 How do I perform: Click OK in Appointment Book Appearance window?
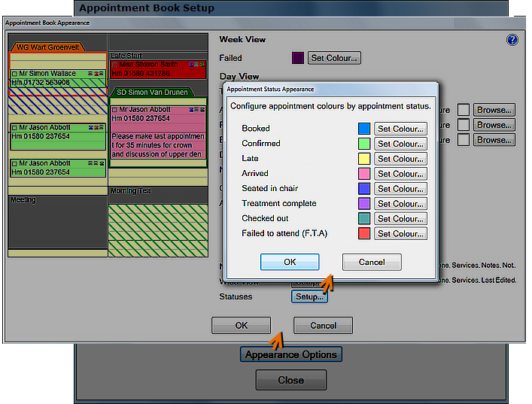[242, 325]
